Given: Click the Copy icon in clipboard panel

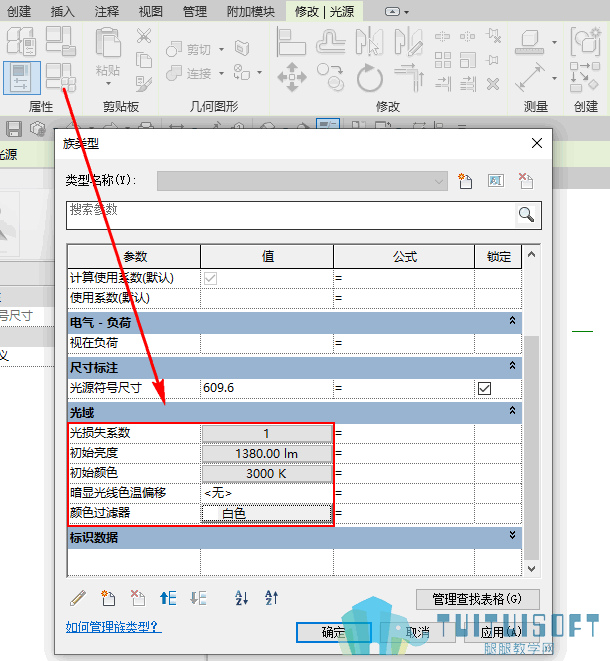Looking at the screenshot, I should 144,60.
